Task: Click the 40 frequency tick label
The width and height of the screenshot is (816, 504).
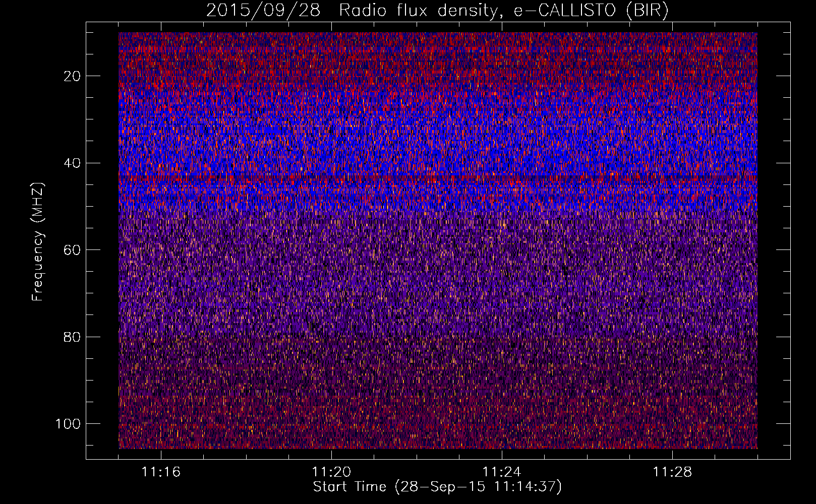Action: tap(73, 163)
